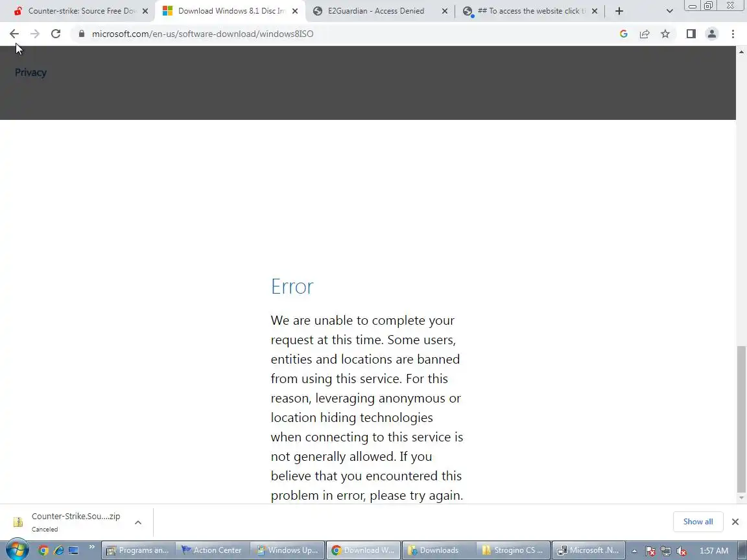Viewport: 747px width, 560px height.
Task: Click the Error heading text
Action: 292,286
